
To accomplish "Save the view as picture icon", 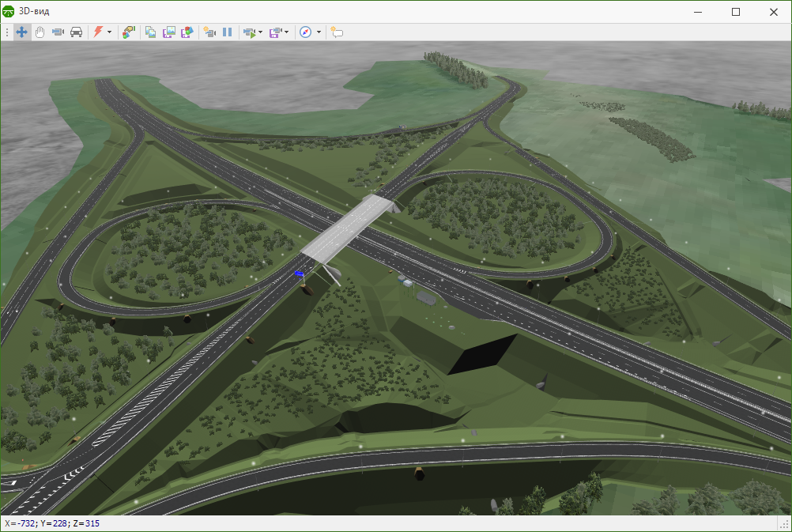I will coord(168,32).
